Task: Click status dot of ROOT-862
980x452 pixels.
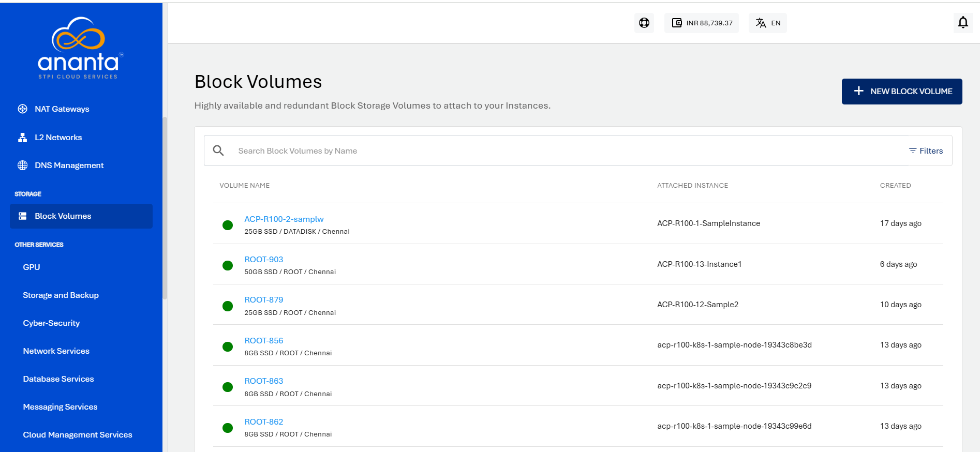Action: (x=228, y=428)
